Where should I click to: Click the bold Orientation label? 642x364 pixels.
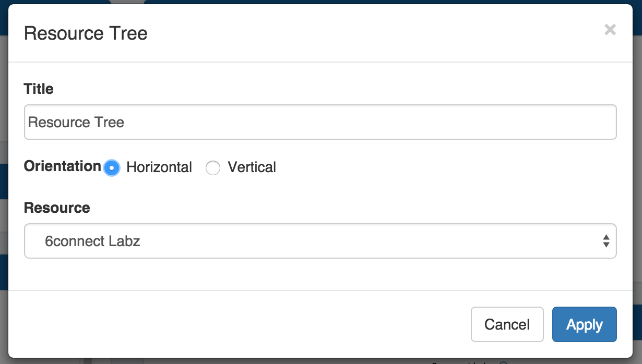62,166
